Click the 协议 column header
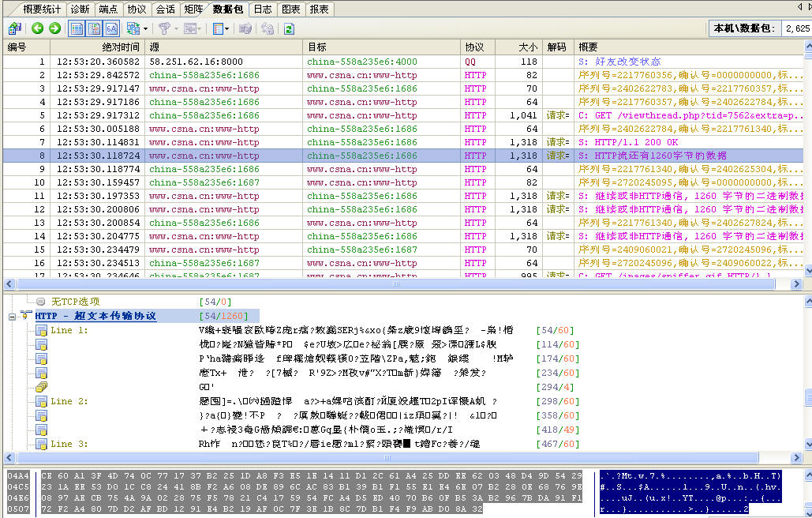Image resolution: width=812 pixels, height=518 pixels. click(475, 47)
